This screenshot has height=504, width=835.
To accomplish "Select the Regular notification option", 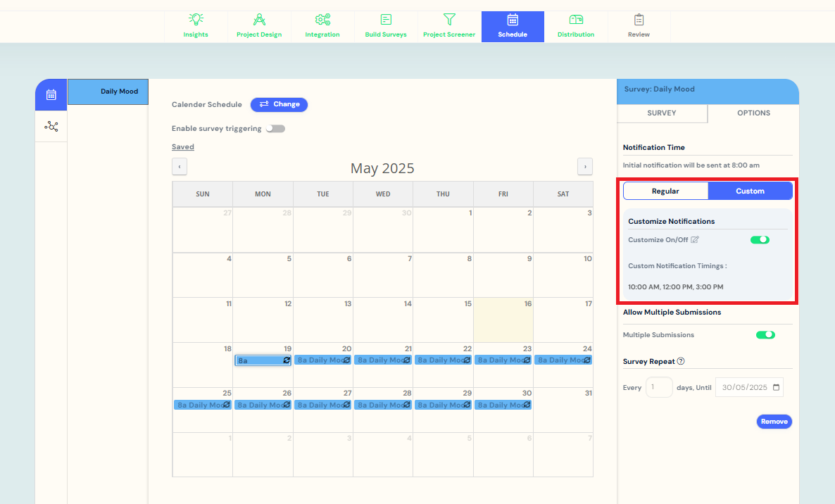I will point(665,191).
